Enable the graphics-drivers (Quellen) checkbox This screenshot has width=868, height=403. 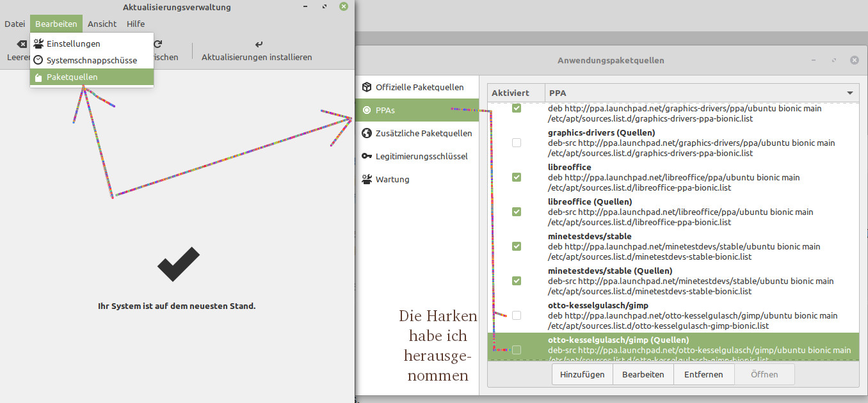517,143
